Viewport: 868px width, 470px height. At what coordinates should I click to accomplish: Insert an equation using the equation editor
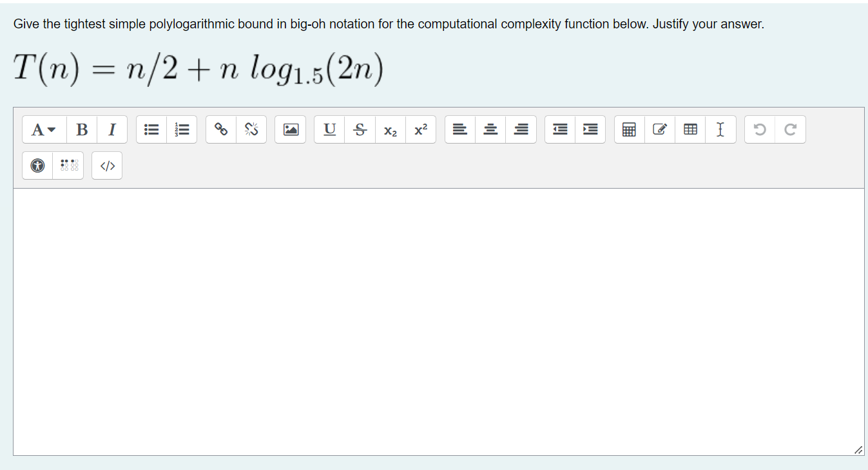(x=628, y=129)
